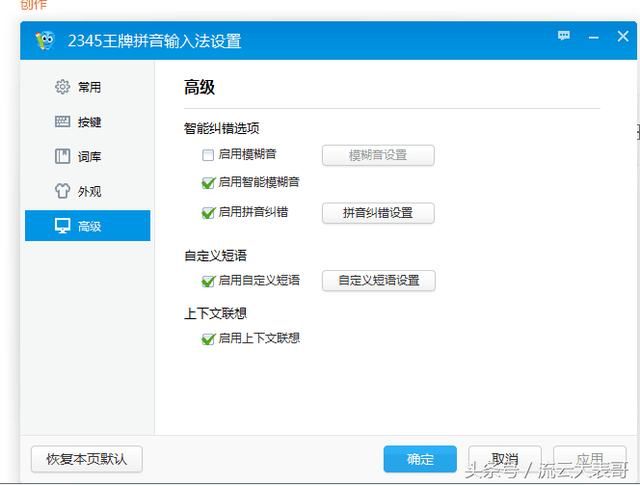This screenshot has width=640, height=486.
Task: Click the 模糊音设置 button
Action: pos(378,155)
